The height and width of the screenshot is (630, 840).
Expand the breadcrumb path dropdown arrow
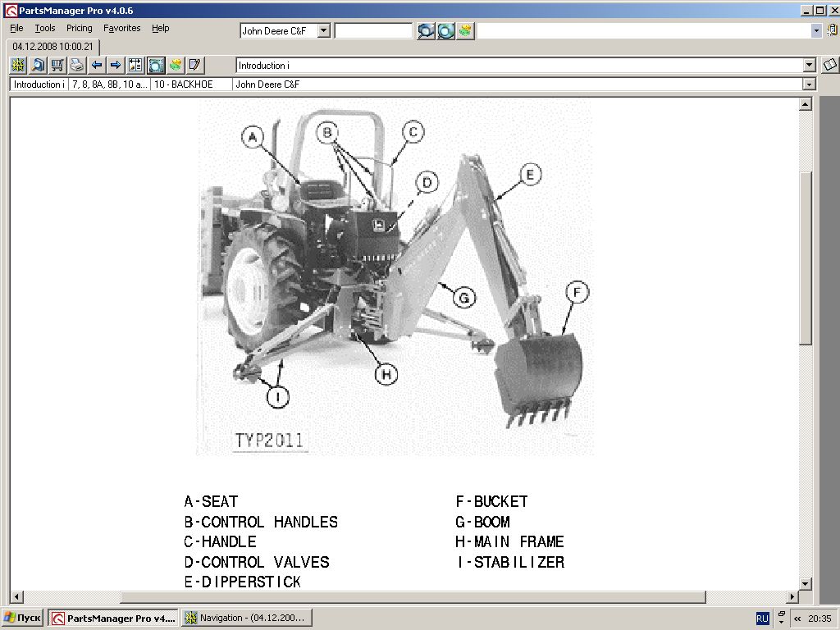click(x=809, y=84)
